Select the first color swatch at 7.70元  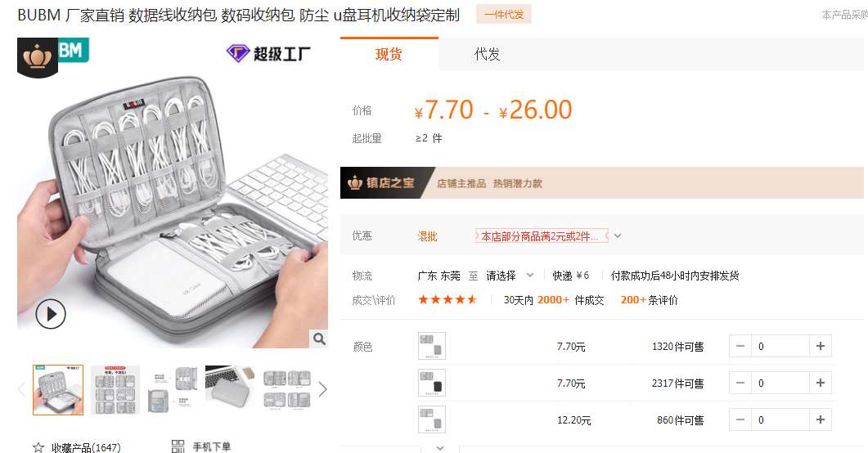(432, 346)
